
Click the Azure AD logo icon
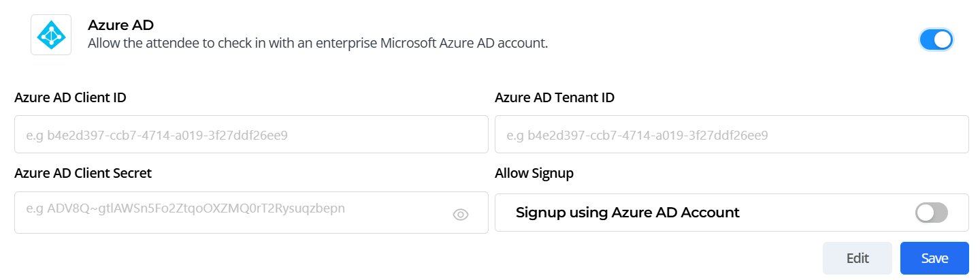point(51,35)
